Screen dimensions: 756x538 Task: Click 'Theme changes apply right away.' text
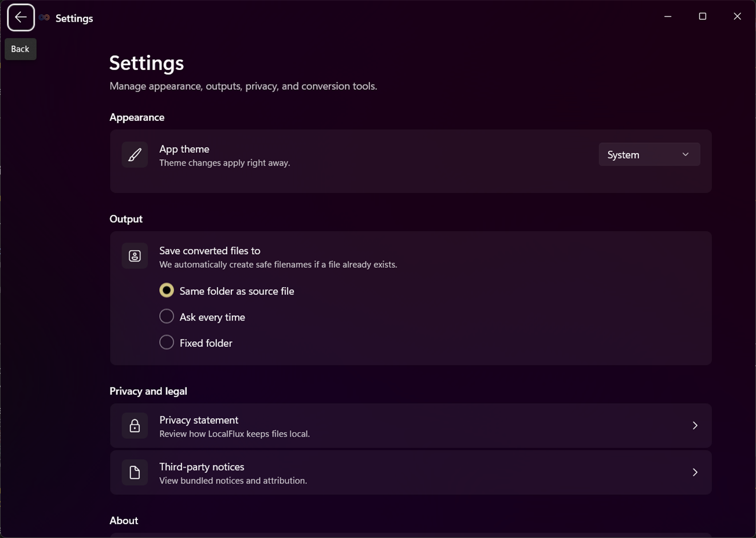[225, 163]
